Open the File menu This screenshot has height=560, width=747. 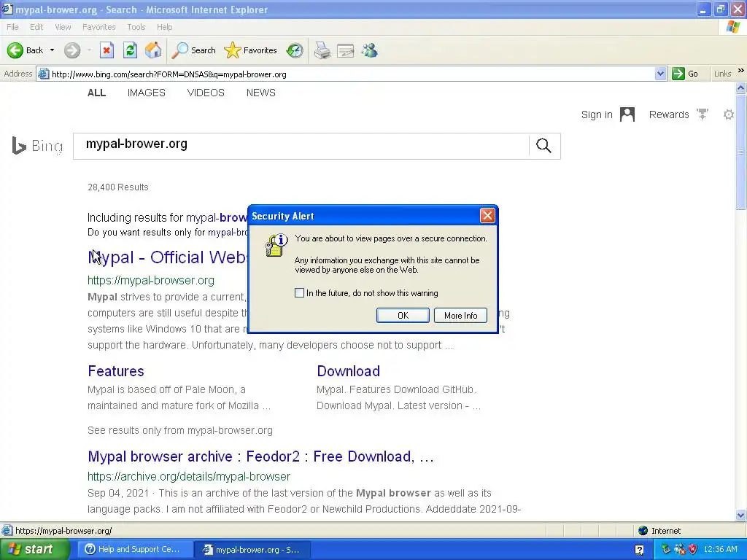[12, 27]
